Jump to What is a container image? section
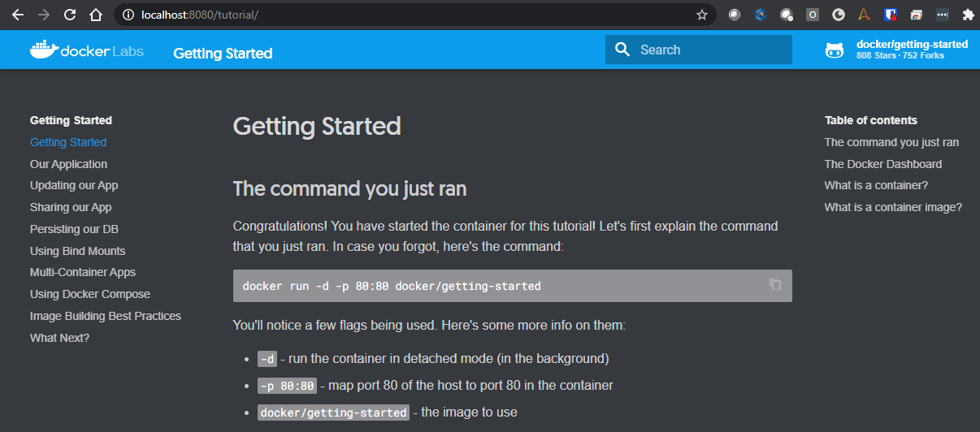The image size is (980, 432). coord(893,207)
